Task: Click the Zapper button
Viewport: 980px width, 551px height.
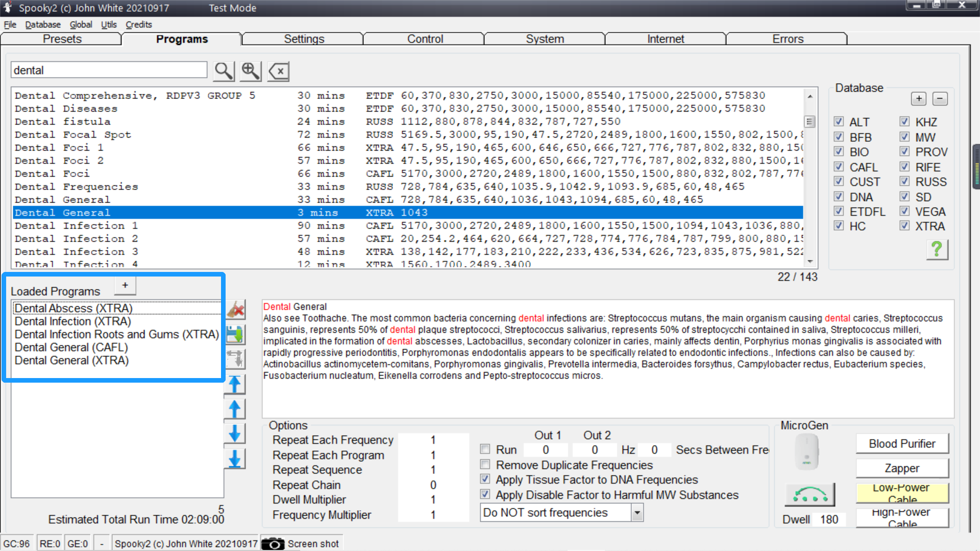Action: (x=902, y=468)
